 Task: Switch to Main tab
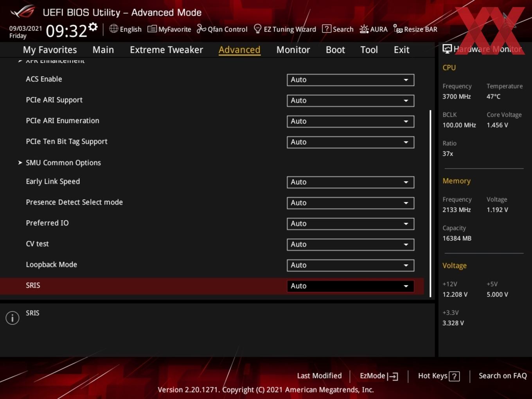(x=103, y=50)
